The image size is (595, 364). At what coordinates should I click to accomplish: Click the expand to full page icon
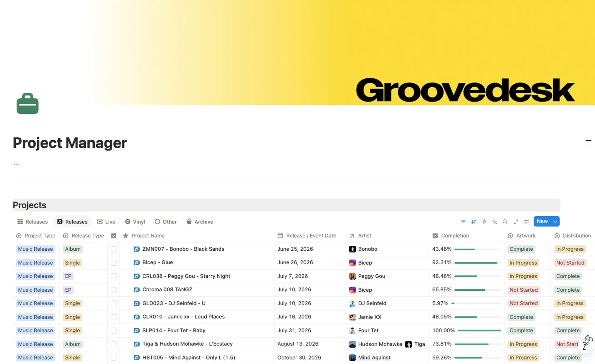pyautogui.click(x=516, y=222)
